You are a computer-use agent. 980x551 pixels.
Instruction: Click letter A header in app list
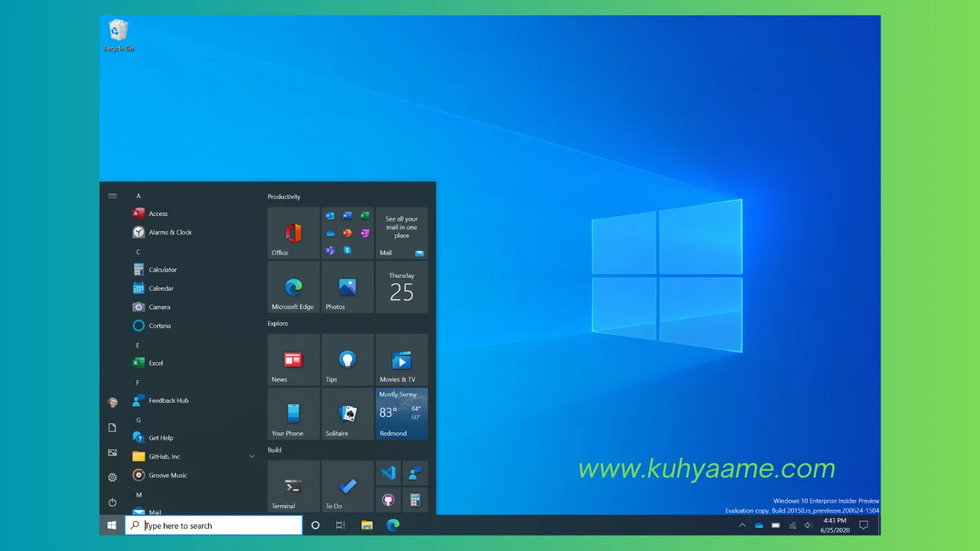pos(139,196)
